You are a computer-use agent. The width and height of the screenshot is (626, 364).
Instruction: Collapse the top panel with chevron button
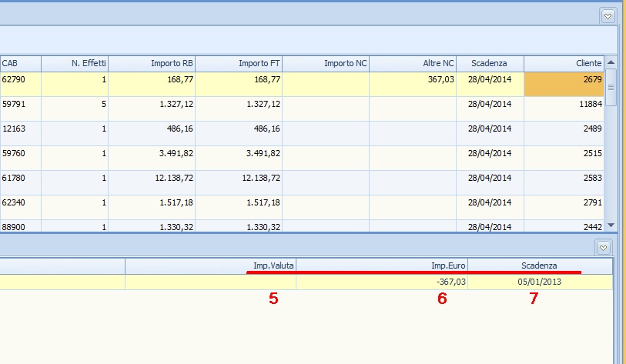[608, 15]
